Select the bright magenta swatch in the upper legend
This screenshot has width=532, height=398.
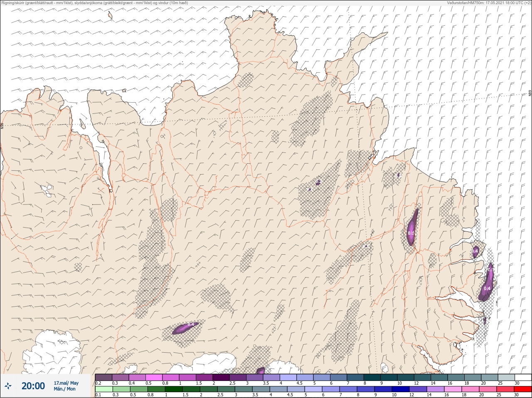(154, 377)
